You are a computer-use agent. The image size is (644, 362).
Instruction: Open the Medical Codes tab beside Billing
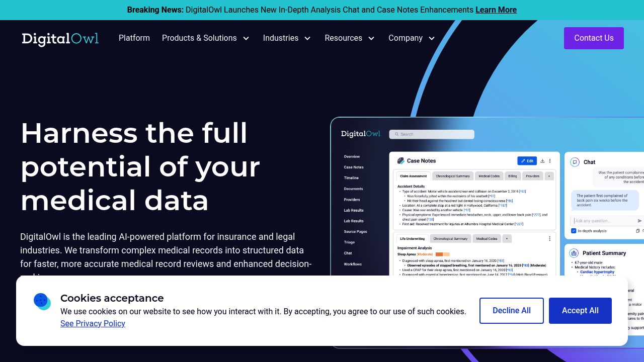coord(489,176)
